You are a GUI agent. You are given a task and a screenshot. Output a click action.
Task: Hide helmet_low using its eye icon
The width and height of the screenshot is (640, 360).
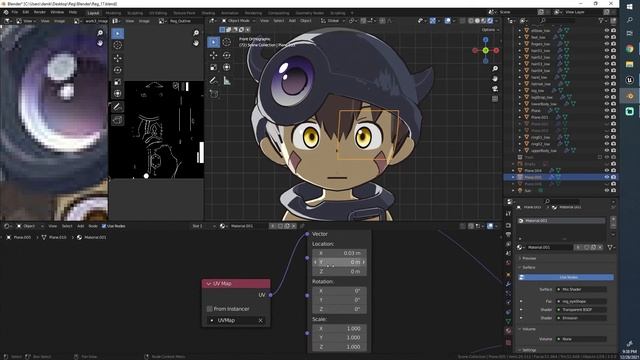point(607,84)
